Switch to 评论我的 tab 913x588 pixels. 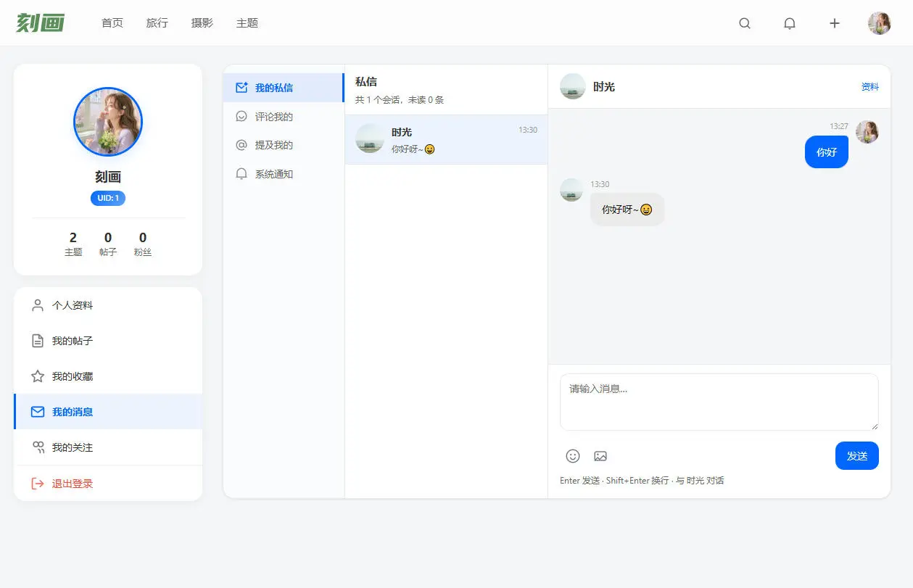[284, 117]
